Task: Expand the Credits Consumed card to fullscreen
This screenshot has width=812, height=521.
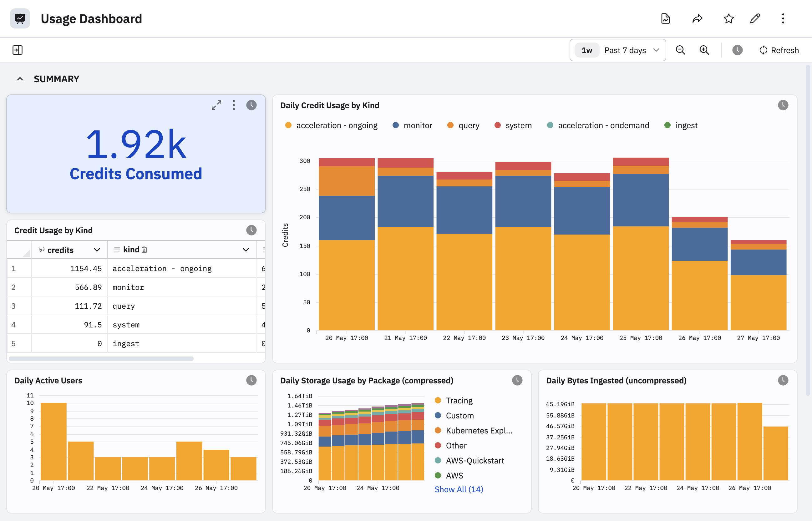Action: [x=216, y=105]
